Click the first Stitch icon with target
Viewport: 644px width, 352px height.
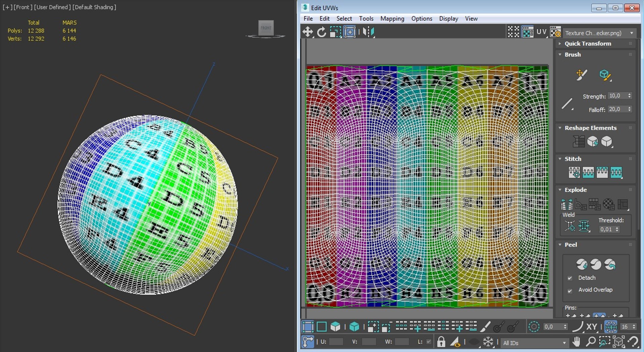coord(574,172)
